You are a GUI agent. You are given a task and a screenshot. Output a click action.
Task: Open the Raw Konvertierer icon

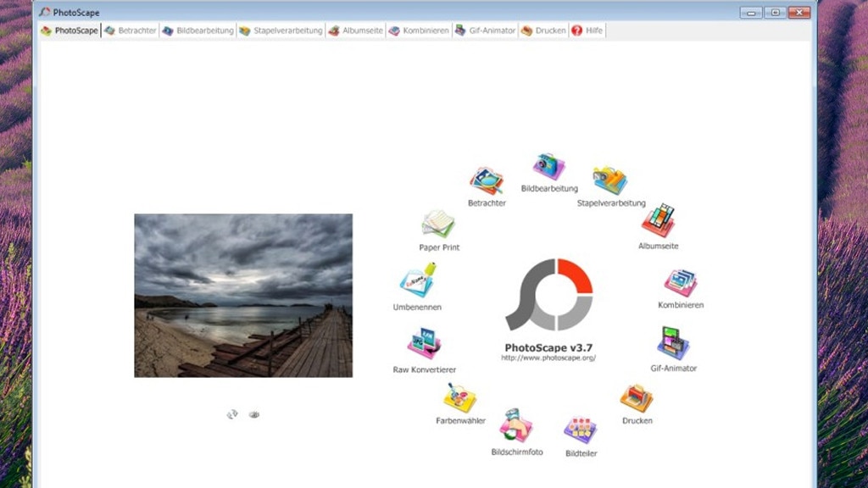click(x=425, y=344)
